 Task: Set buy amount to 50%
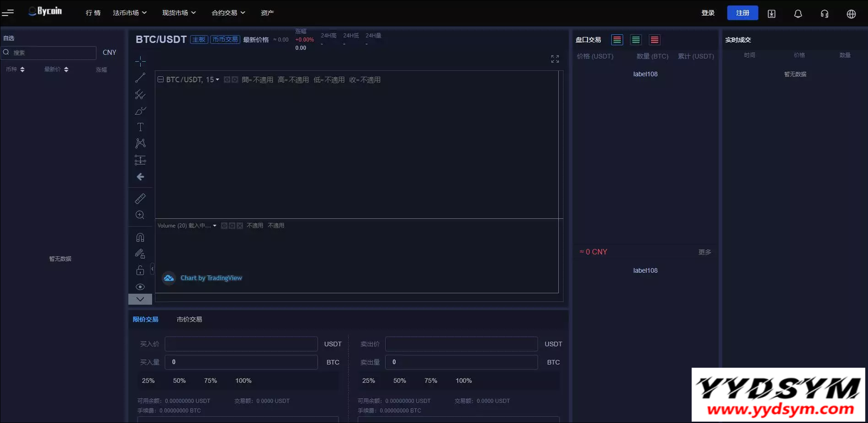pos(179,381)
